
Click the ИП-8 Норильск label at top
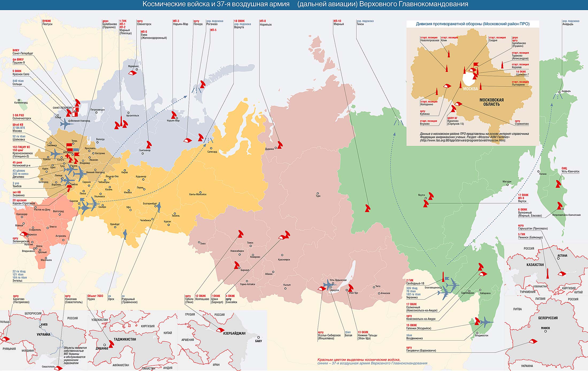click(265, 23)
